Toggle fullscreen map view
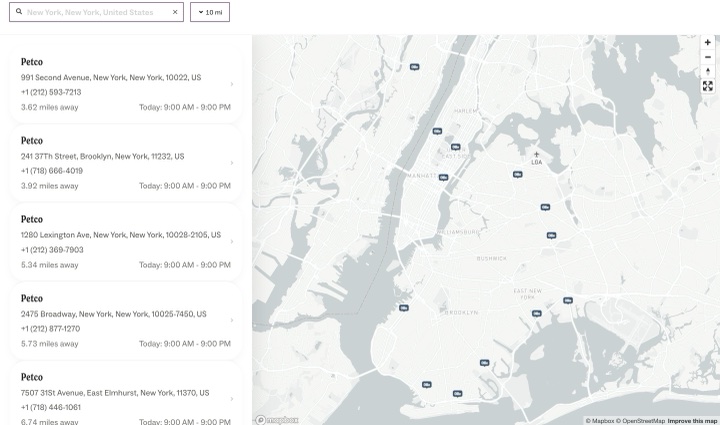This screenshot has height=425, width=720. click(708, 86)
